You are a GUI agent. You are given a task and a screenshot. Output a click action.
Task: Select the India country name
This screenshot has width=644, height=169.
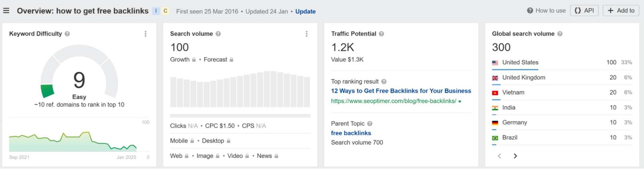click(x=509, y=108)
